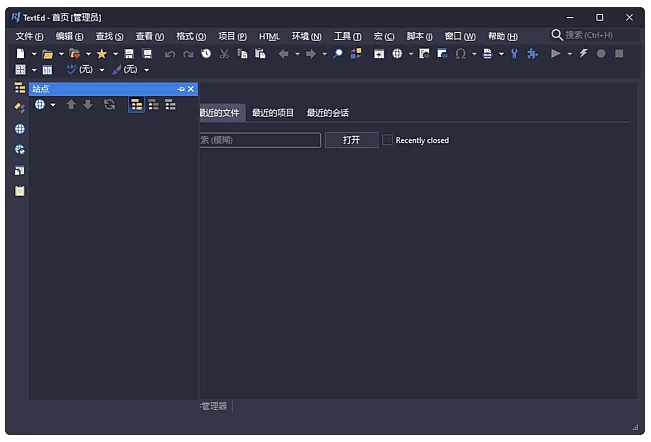The image size is (651, 442).
Task: Click the wrench tools icon in toolbar
Action: (x=515, y=54)
